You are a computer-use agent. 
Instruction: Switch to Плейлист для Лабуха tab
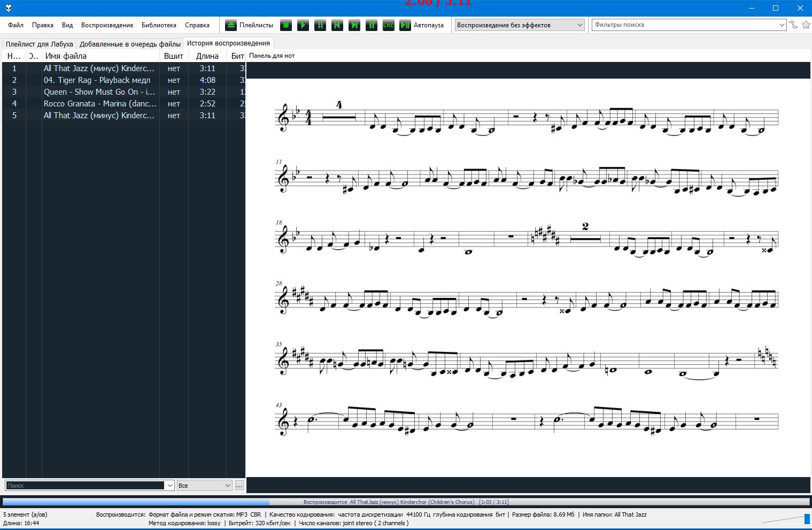pos(40,44)
